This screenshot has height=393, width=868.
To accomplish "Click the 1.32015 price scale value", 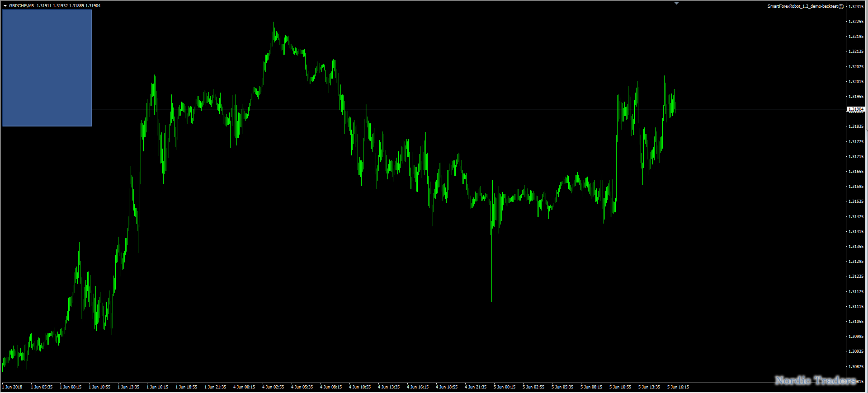I will 856,82.
